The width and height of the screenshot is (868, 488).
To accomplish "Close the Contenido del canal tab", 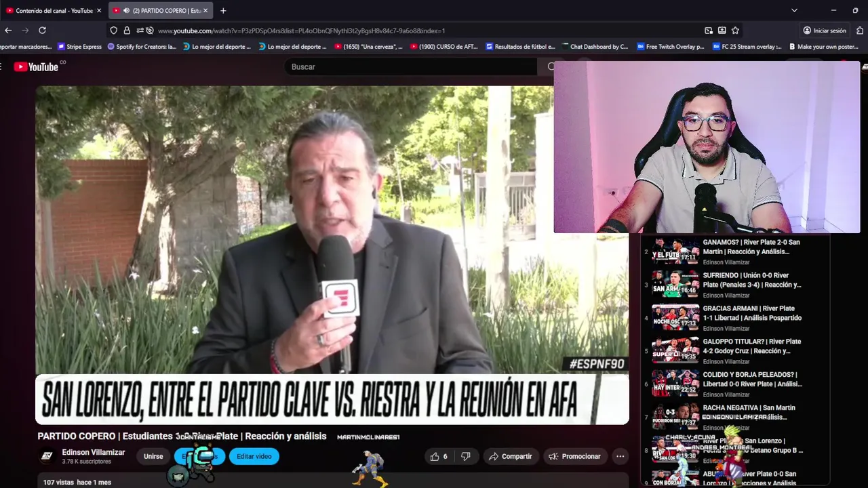I will (x=98, y=10).
